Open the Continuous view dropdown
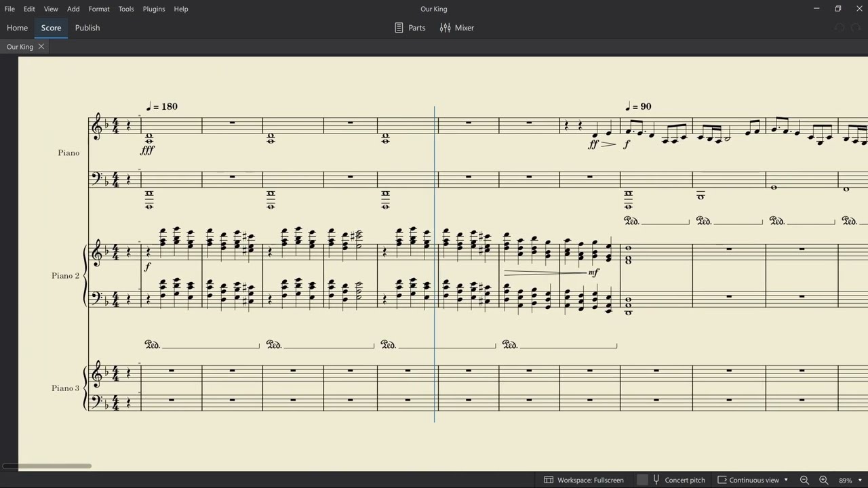The height and width of the screenshot is (488, 868). [753, 480]
